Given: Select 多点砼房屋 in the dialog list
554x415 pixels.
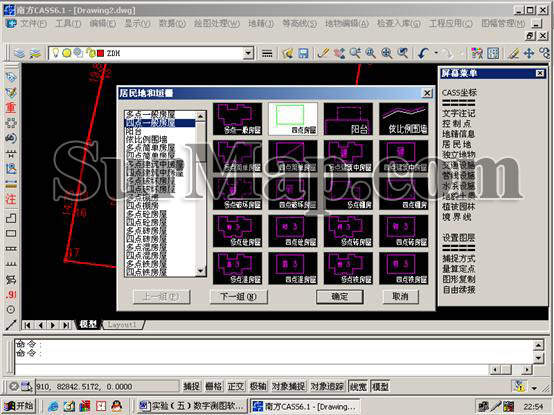Looking at the screenshot, I should pyautogui.click(x=146, y=214).
